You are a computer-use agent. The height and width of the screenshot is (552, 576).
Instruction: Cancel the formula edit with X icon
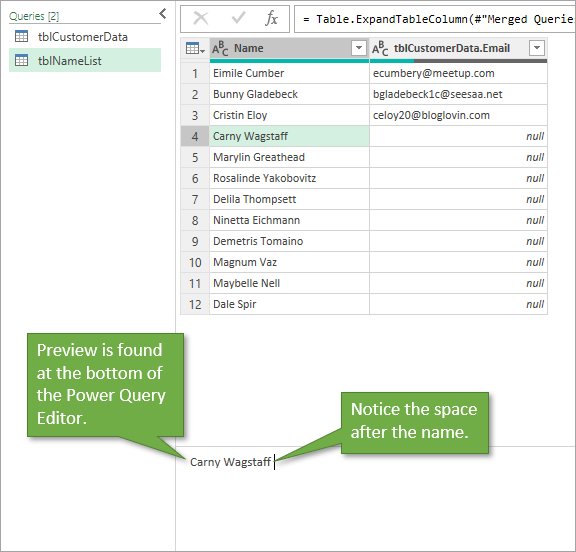click(201, 18)
